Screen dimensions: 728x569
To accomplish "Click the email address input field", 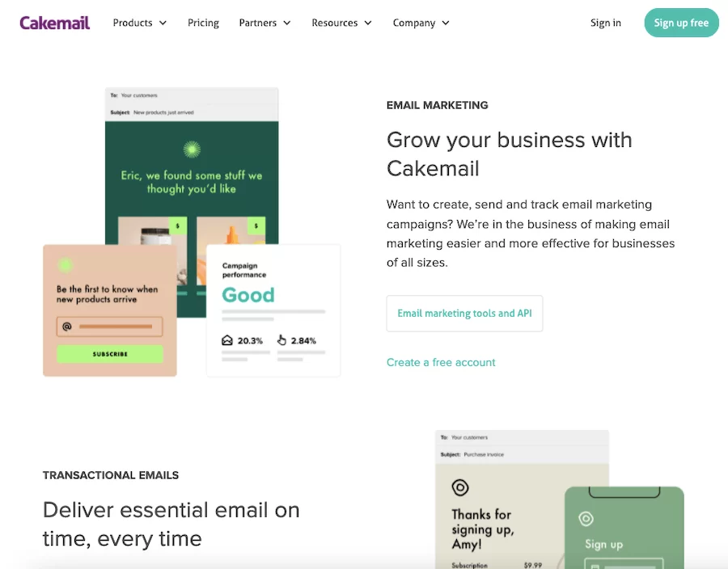I will tap(116, 327).
